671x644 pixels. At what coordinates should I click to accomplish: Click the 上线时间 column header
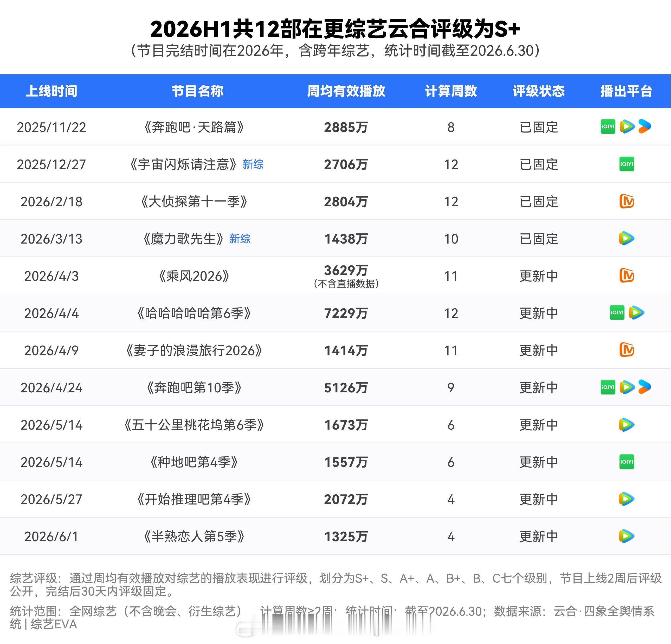click(x=52, y=91)
